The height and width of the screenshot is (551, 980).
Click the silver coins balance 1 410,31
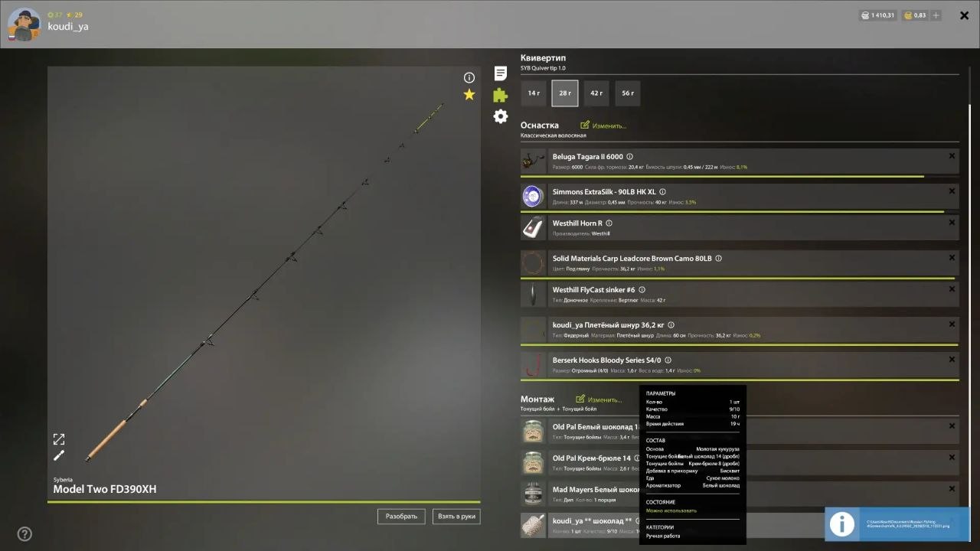pos(877,15)
